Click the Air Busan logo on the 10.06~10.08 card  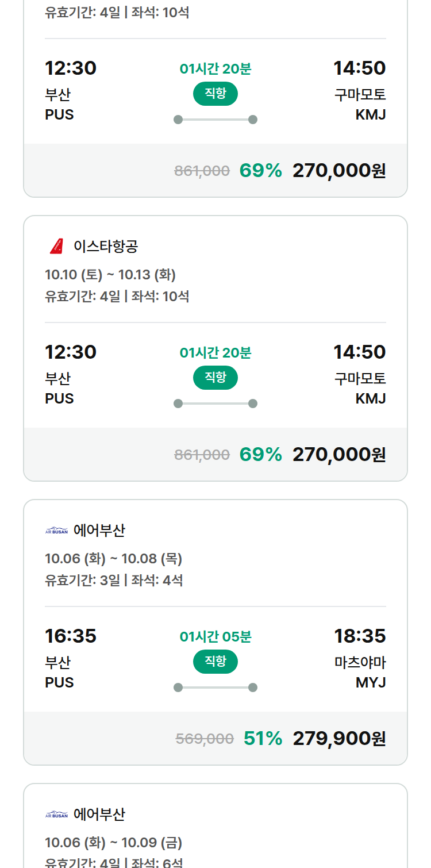point(56,531)
